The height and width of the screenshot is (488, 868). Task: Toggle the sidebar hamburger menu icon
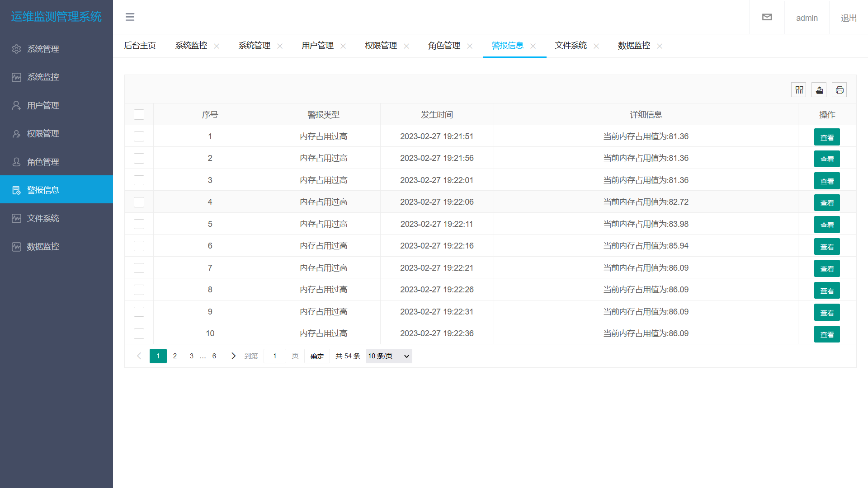tap(130, 17)
